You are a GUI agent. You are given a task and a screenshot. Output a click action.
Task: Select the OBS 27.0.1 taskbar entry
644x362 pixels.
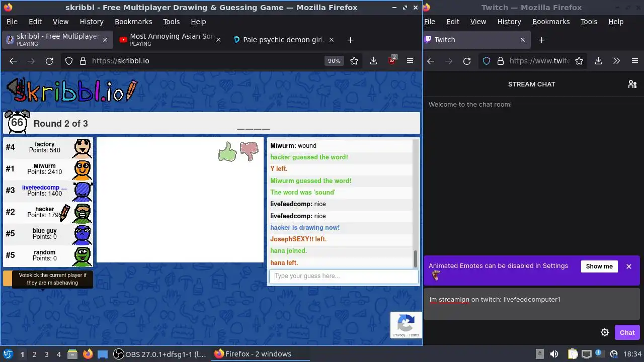[160, 354]
